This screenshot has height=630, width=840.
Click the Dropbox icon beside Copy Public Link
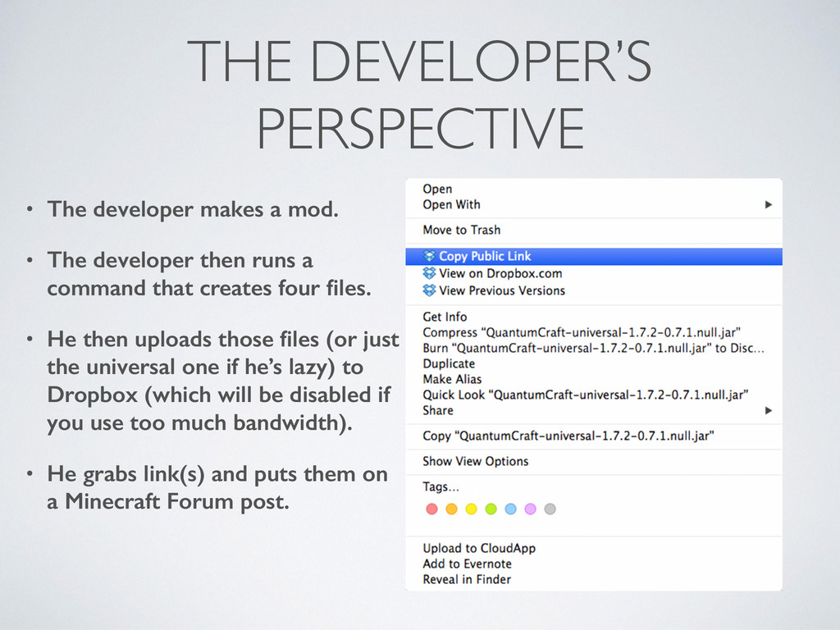click(429, 256)
